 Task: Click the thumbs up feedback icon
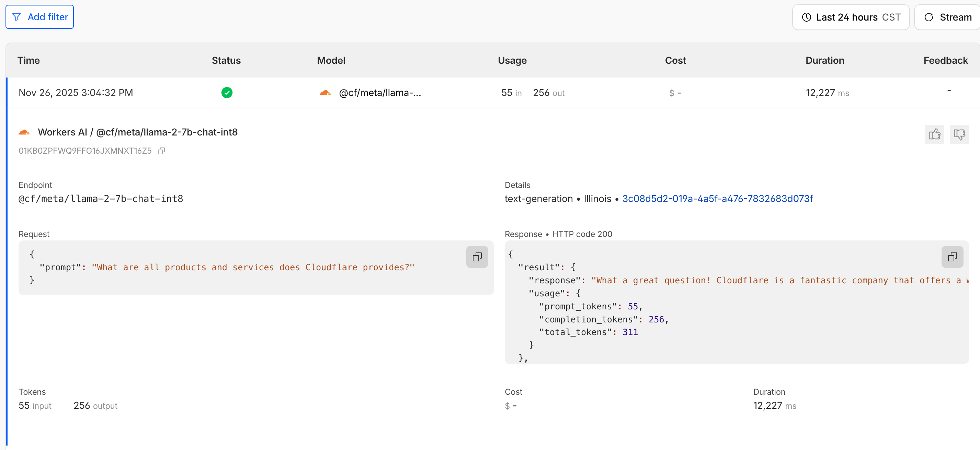point(934,134)
